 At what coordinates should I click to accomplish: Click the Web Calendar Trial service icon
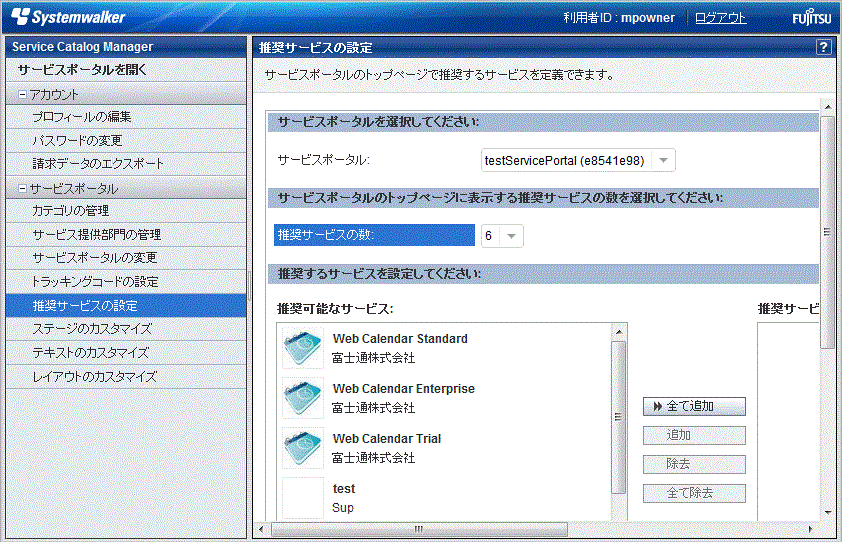pyautogui.click(x=303, y=448)
